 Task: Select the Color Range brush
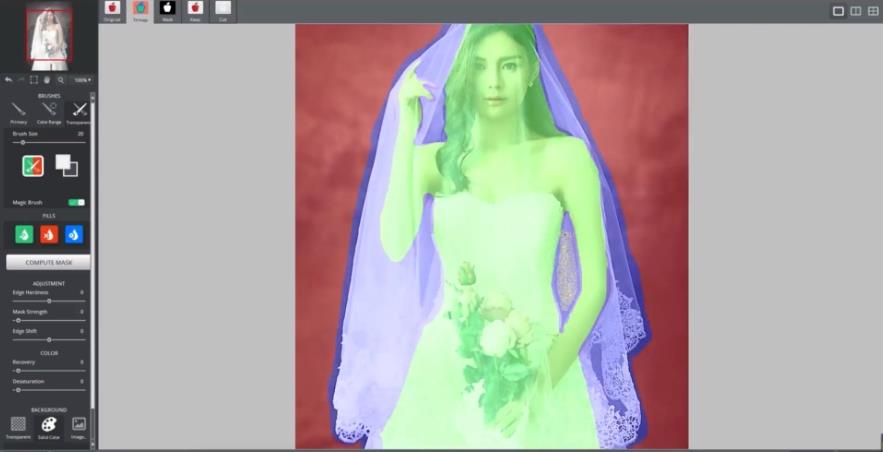coord(49,111)
